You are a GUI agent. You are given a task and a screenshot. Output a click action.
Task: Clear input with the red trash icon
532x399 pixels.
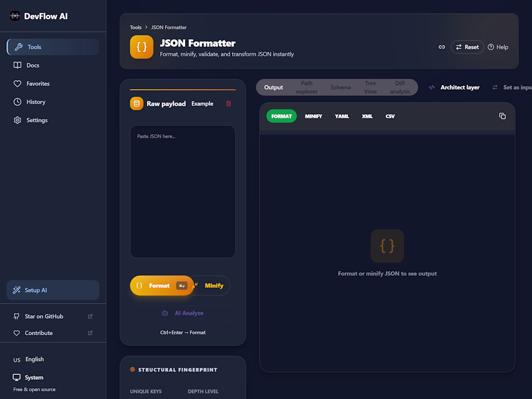tap(229, 103)
